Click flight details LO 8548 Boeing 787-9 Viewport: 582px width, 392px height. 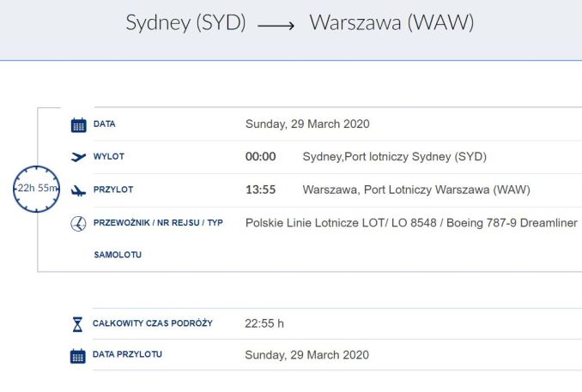point(411,223)
